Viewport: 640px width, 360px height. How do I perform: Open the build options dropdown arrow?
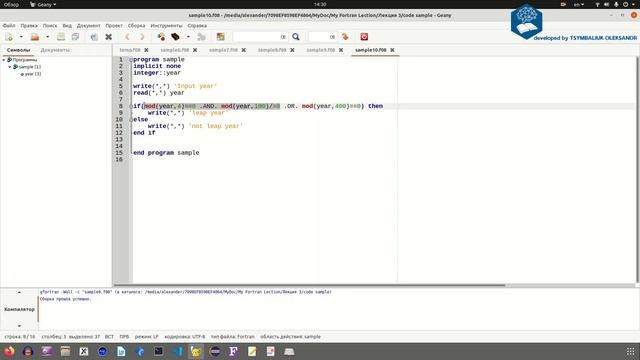tap(188, 37)
